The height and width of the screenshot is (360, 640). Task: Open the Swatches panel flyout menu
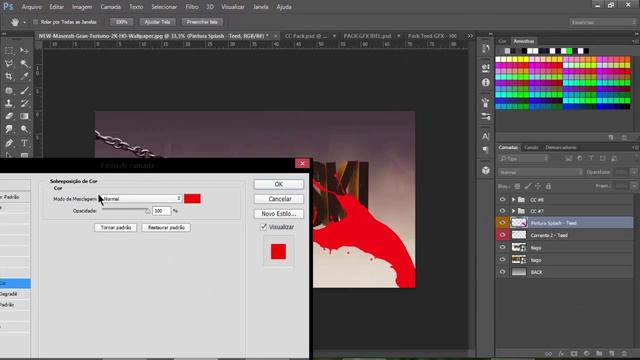[635, 41]
